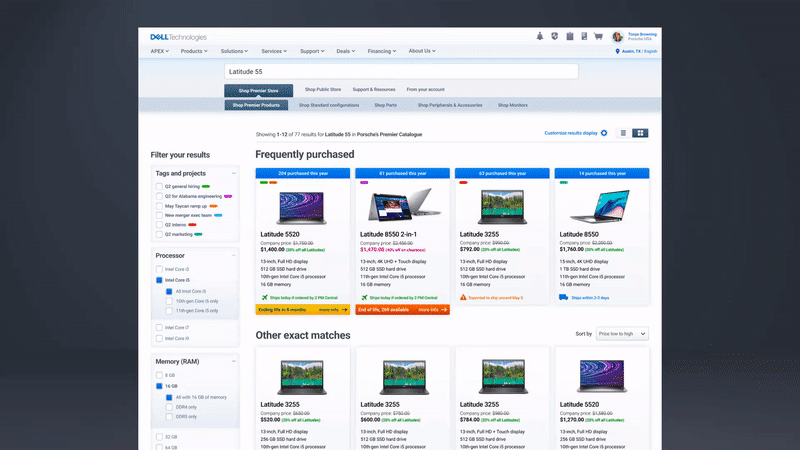800x450 pixels.
Task: Open the shopping cart
Action: tap(598, 36)
